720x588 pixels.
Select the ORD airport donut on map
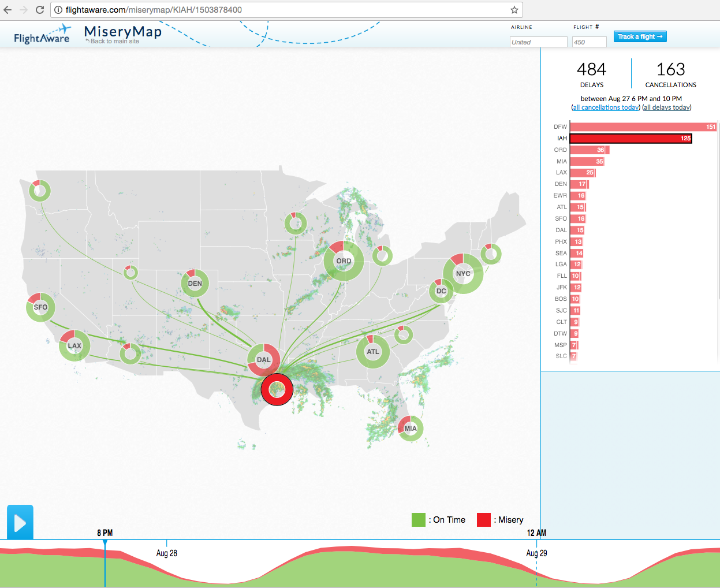pos(344,261)
